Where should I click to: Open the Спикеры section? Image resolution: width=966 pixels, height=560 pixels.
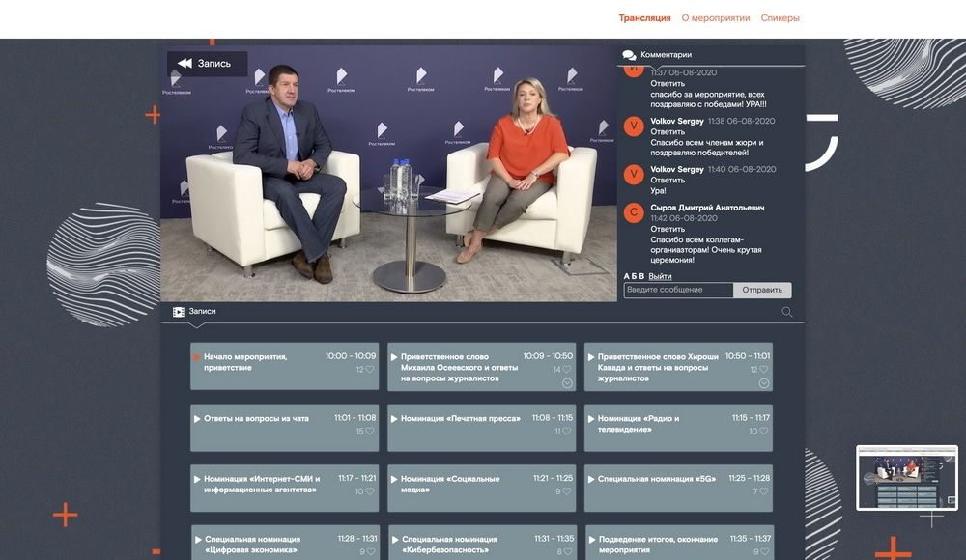(781, 17)
